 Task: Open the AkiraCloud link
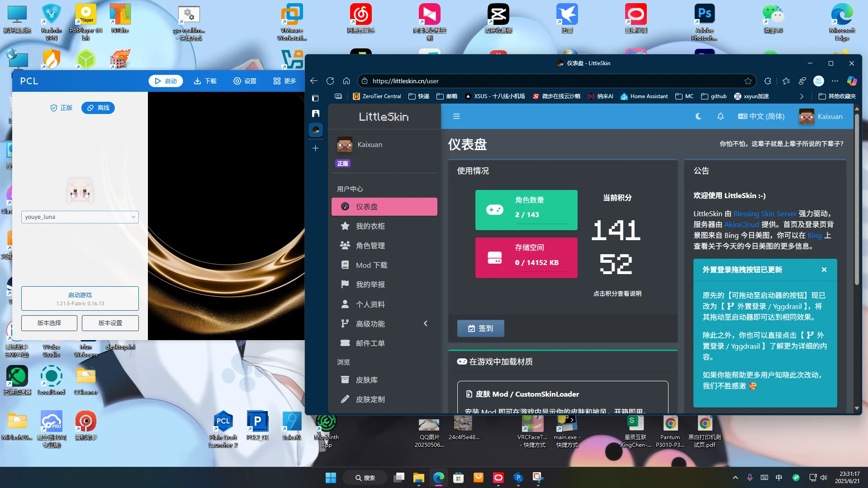741,224
